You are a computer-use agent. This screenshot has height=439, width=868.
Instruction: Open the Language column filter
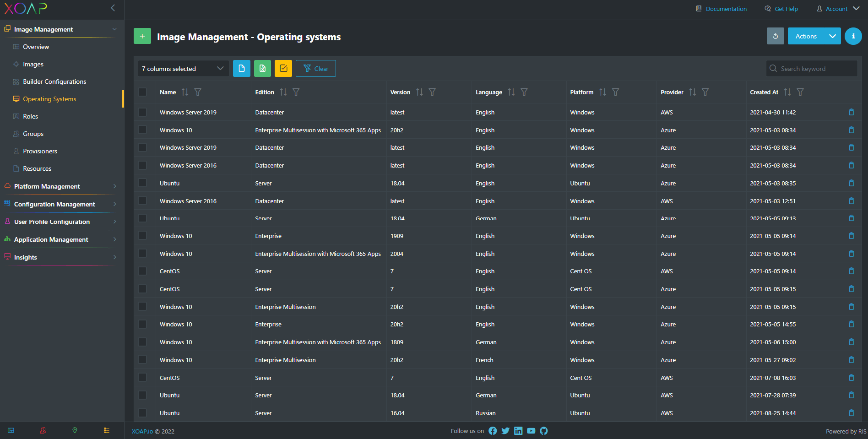point(524,92)
